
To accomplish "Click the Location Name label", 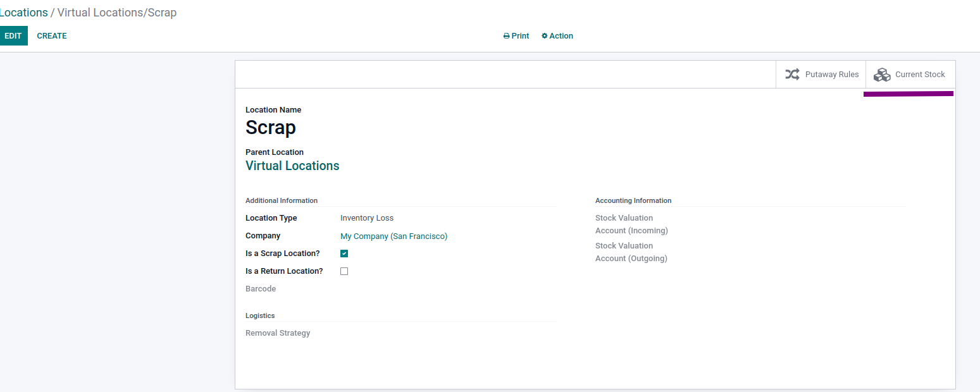I will tap(273, 110).
